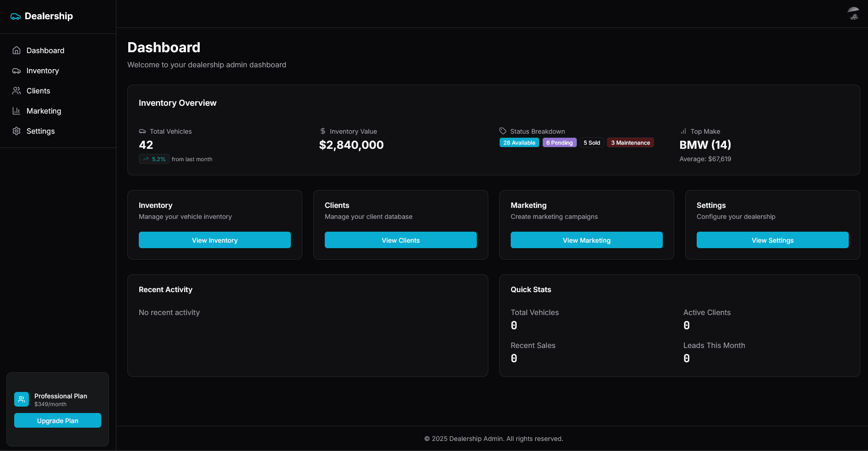Viewport: 868px width, 451px height.
Task: Click the BMW (14) top make value
Action: click(705, 145)
